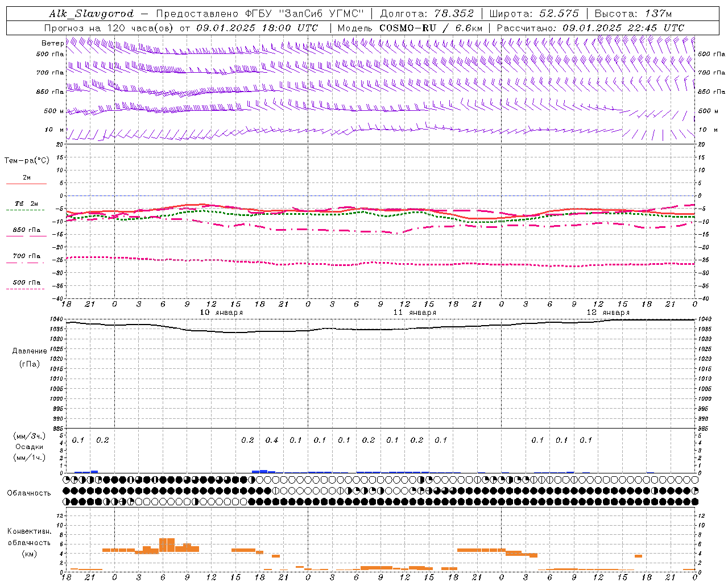The image size is (728, 582).
Task: Click the 'Предоставлено ФГБУ ЗапСиб УГМС' provider text
Action: coord(260,14)
